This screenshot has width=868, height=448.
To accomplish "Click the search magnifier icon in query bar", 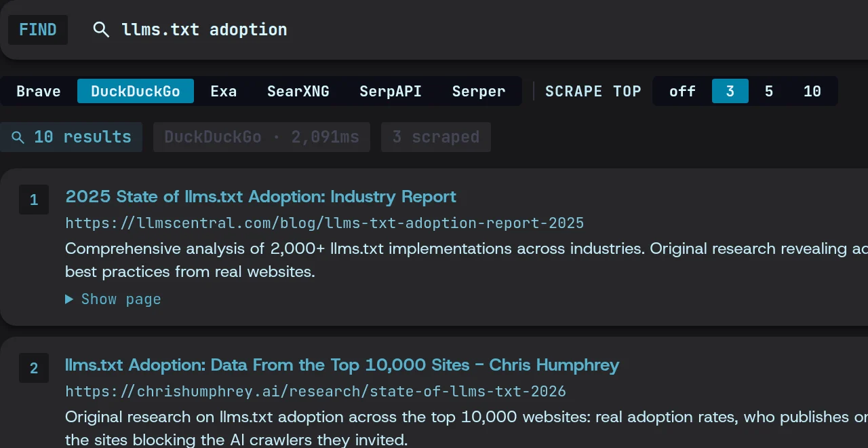I will 101,30.
